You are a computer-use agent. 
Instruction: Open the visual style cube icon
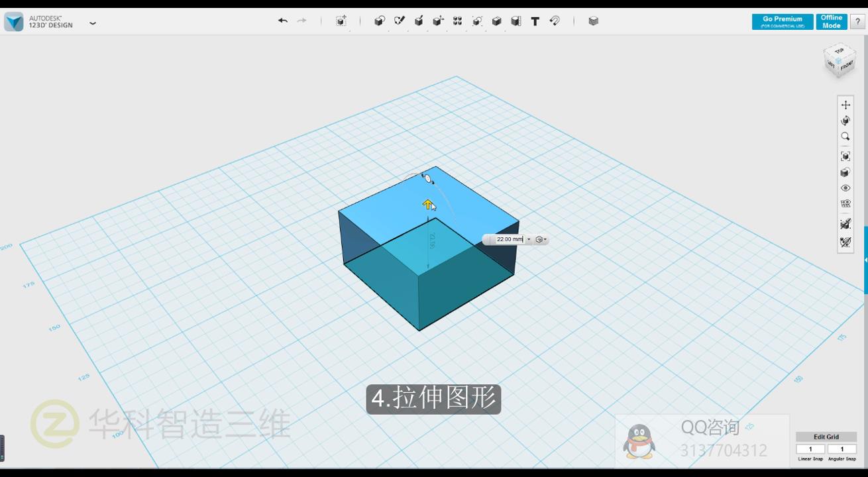pos(845,172)
